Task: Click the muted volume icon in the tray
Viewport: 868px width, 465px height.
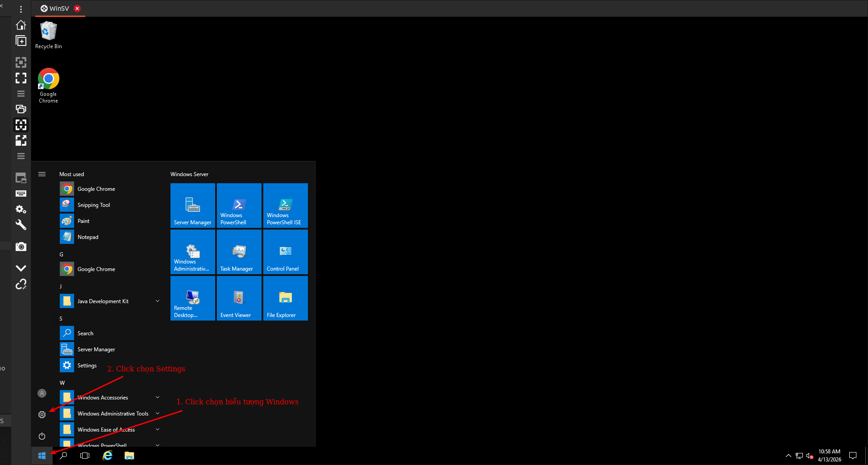Action: [810, 456]
